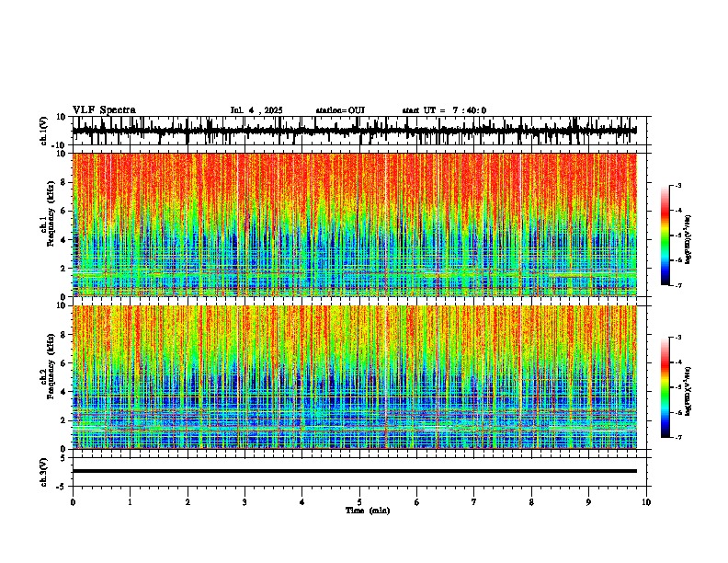Click the "-6" tick on upper colorbar
Viewport: 728px width, 563px height.
(x=677, y=260)
